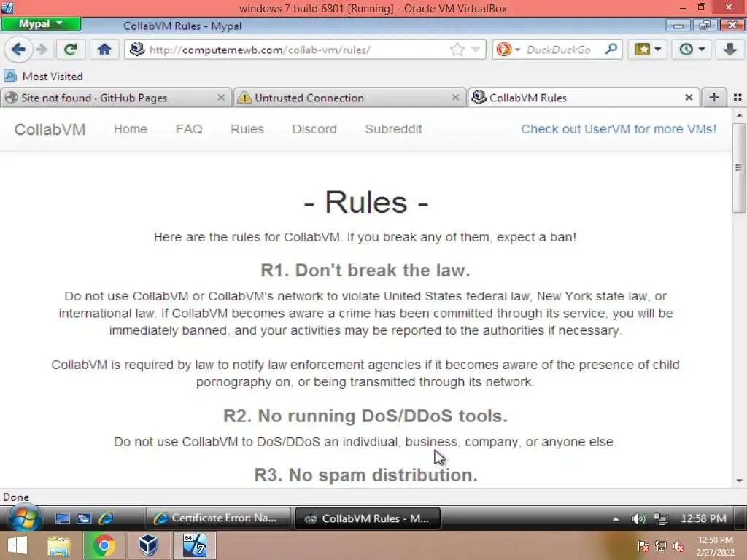Select CollabVM Rules taskbar button
This screenshot has width=747, height=560.
click(x=368, y=518)
